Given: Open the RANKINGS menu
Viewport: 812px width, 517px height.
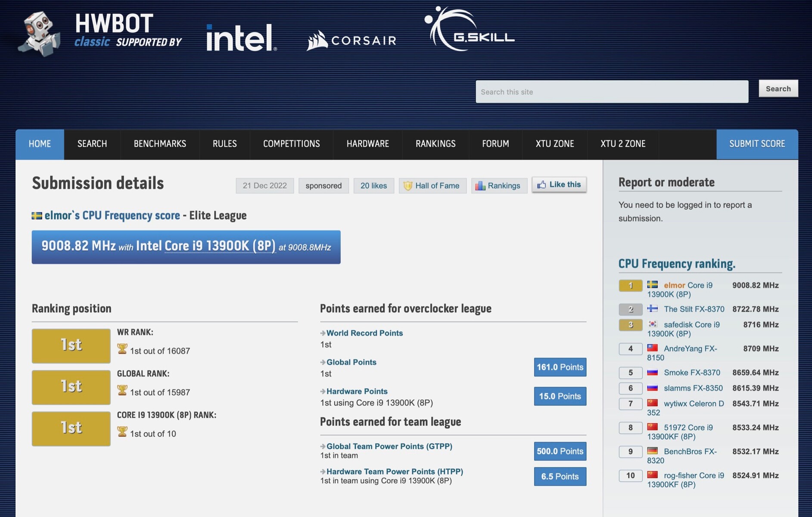Looking at the screenshot, I should click(436, 144).
